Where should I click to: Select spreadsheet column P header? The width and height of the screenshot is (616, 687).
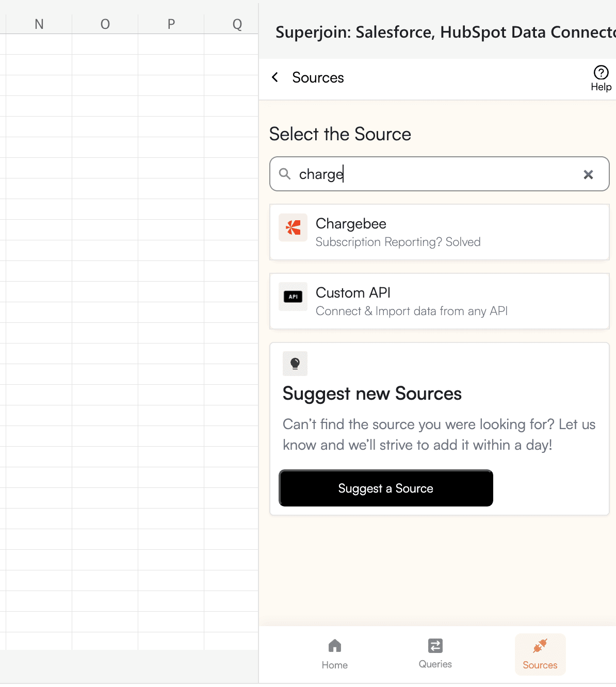click(x=171, y=24)
